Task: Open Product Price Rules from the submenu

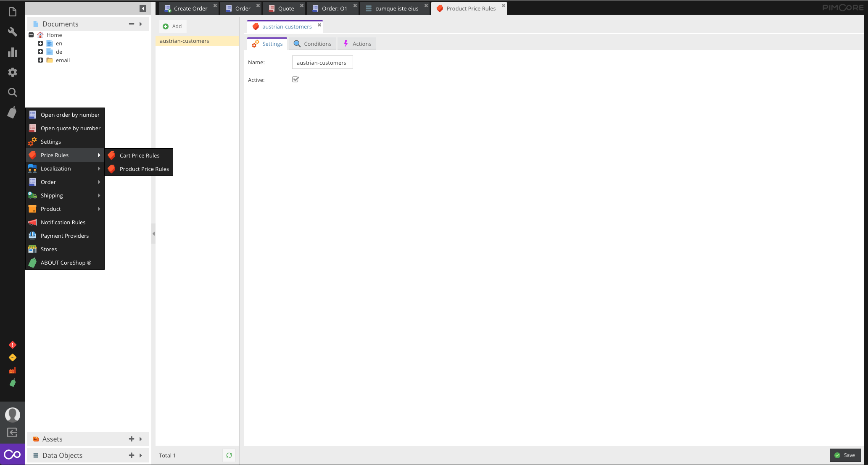Action: point(144,169)
